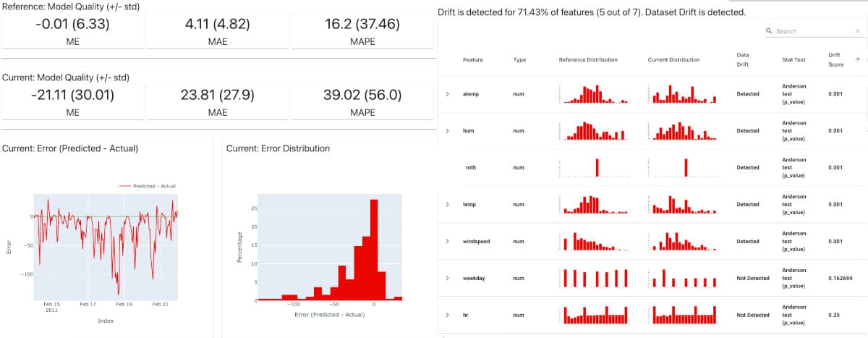The height and width of the screenshot is (338, 868).
Task: Click current MAPE value 39.02 (56.0)
Action: pyautogui.click(x=362, y=95)
